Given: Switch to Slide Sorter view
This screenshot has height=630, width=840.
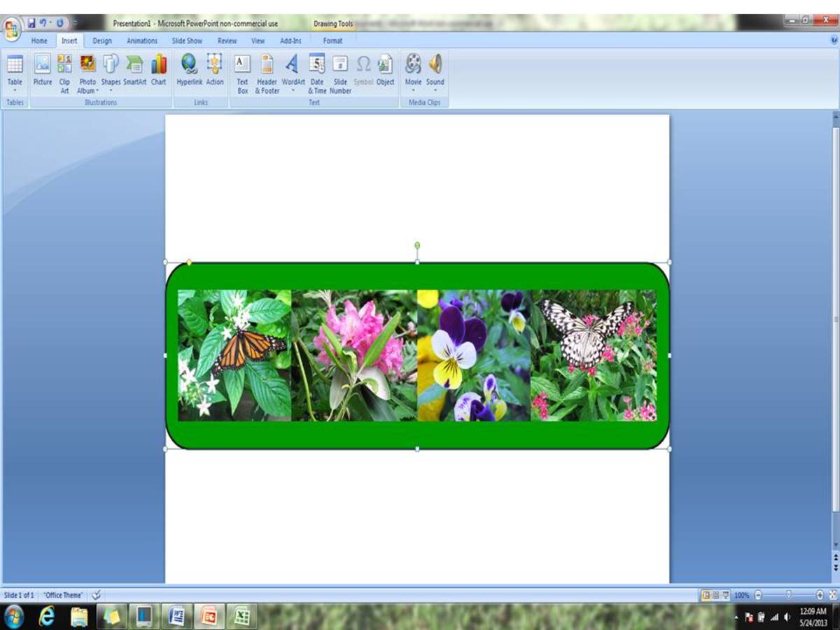Looking at the screenshot, I should click(715, 594).
